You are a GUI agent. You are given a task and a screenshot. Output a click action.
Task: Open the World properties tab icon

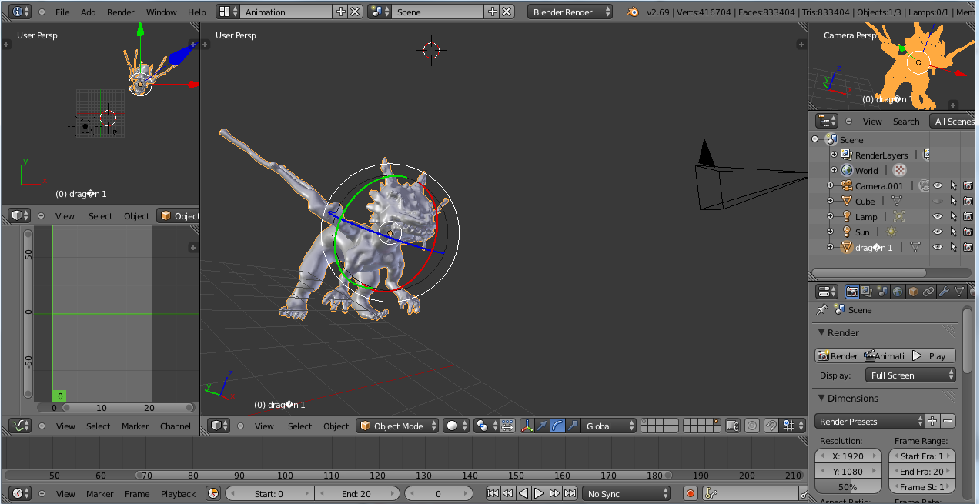tap(898, 292)
